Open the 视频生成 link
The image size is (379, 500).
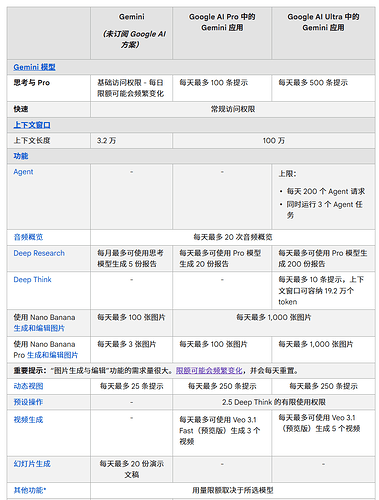tap(28, 420)
